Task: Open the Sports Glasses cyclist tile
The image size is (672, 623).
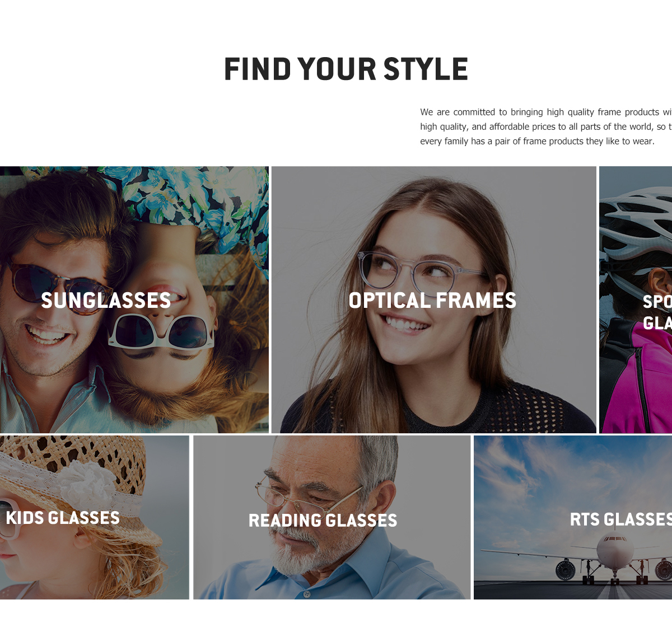Action: (x=636, y=299)
